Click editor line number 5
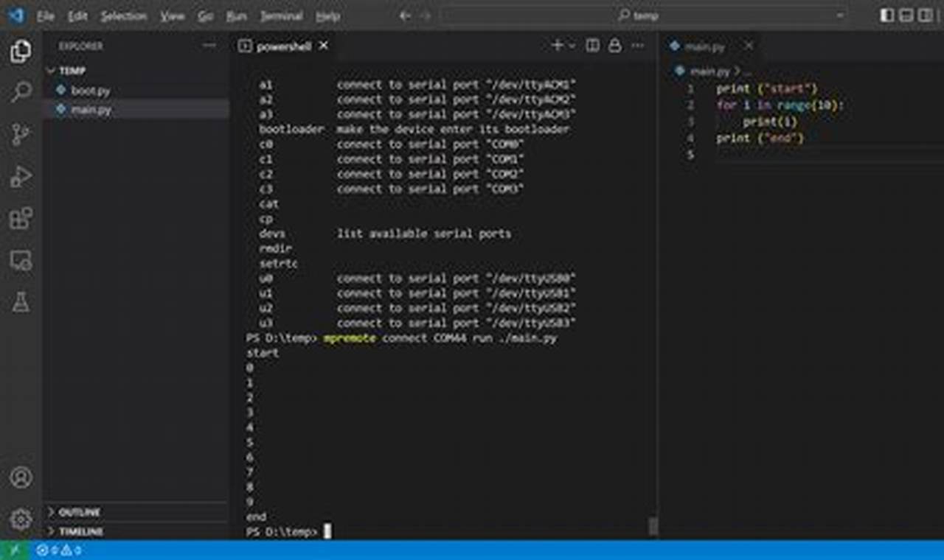Screen dimensions: 944x560 (x=690, y=155)
